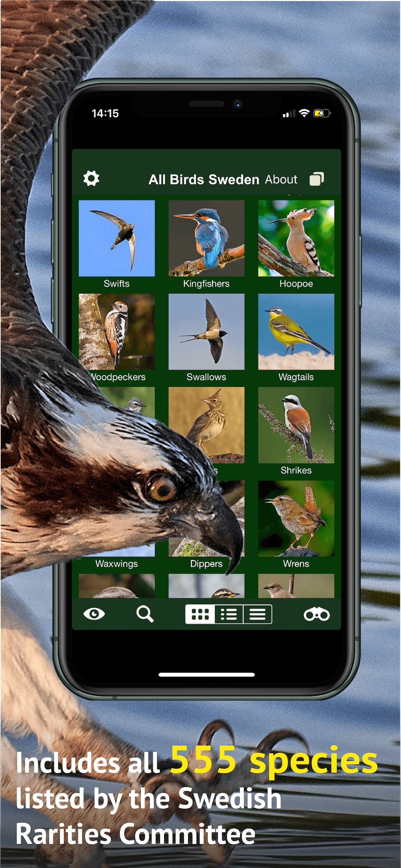The width and height of the screenshot is (401, 868).
Task: Tap the binoculars icon
Action: click(x=317, y=614)
